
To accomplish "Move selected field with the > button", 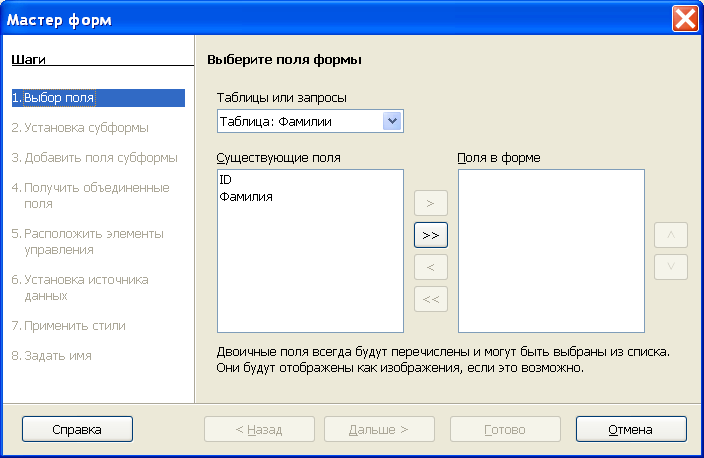I will click(431, 203).
